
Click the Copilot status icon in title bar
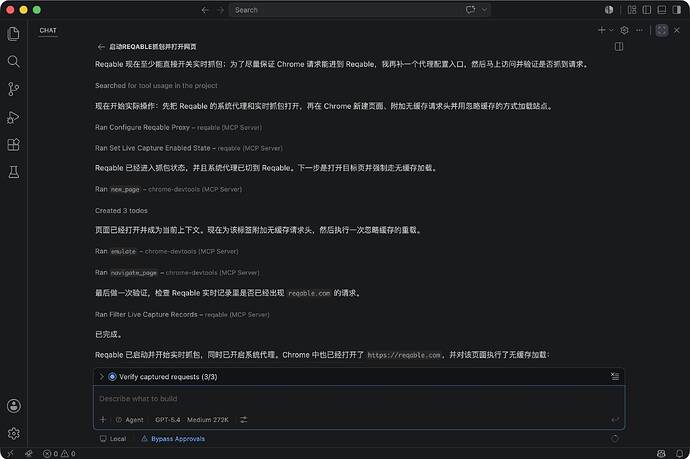[x=609, y=10]
